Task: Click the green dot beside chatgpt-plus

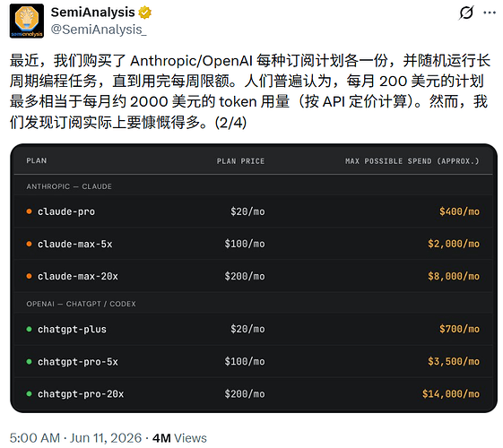Action: [x=29, y=329]
